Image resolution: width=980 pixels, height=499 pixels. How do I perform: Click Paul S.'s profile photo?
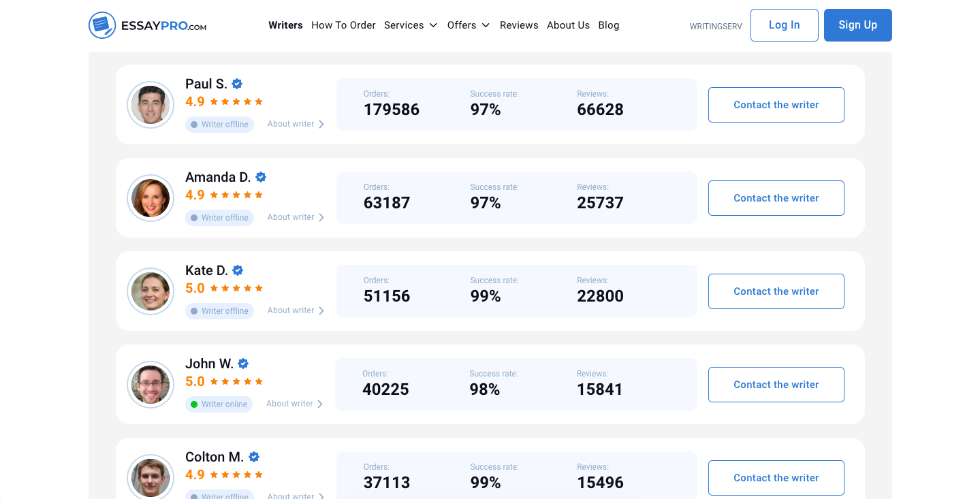point(151,105)
